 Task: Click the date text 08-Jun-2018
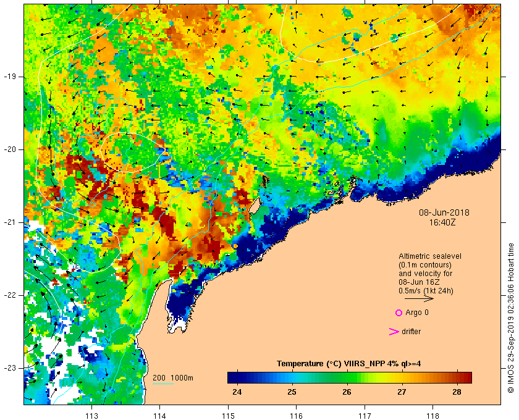(x=444, y=212)
